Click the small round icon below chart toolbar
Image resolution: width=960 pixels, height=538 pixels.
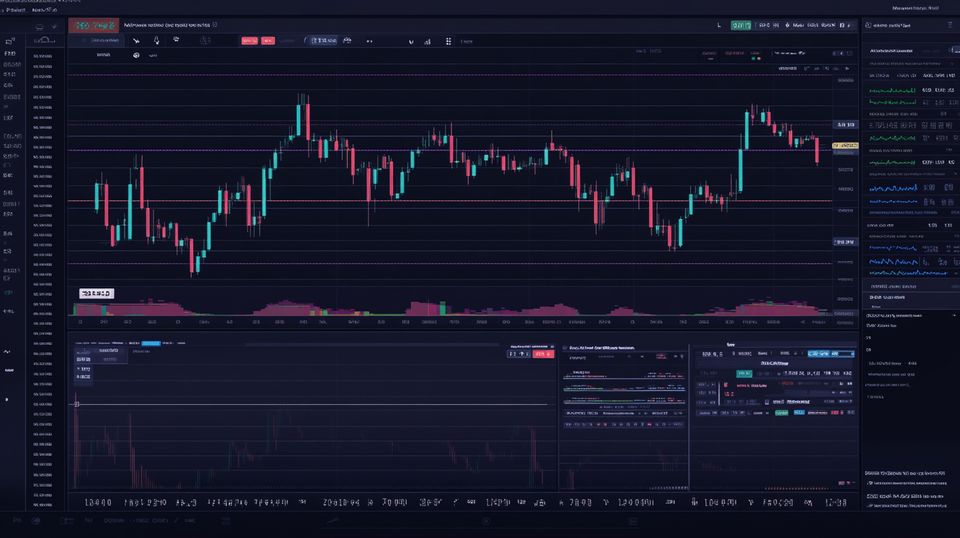pyautogui.click(x=136, y=56)
